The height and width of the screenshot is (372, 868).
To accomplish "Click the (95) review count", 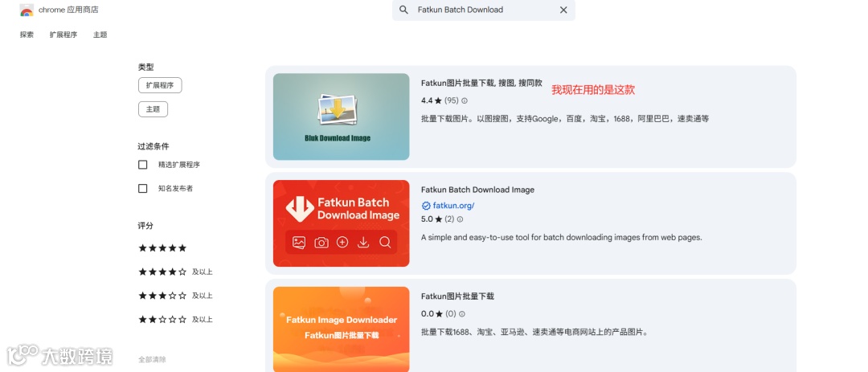I will [451, 100].
